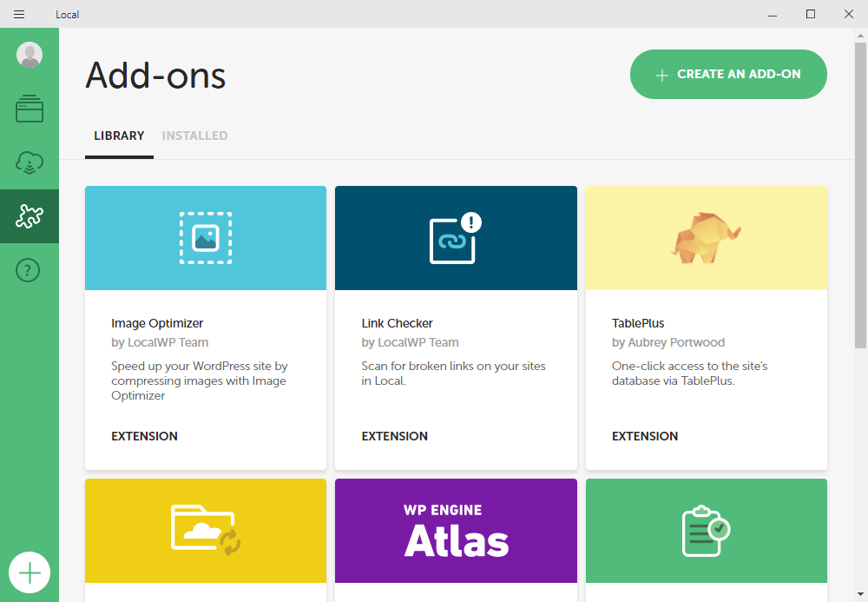Click the Image Optimizer card image
Image resolution: width=868 pixels, height=602 pixels.
pos(206,238)
